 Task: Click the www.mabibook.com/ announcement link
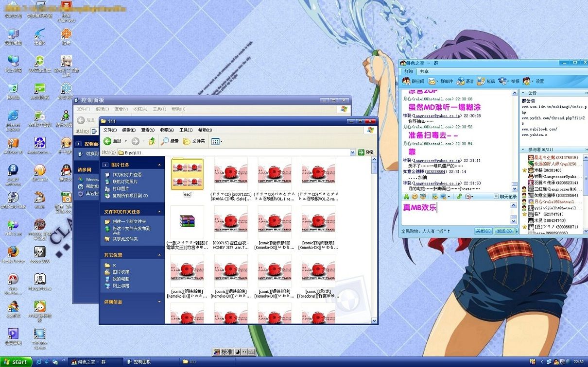[x=539, y=129]
